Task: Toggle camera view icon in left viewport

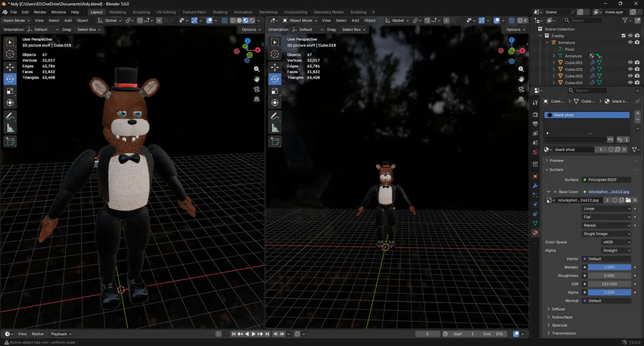Action: (x=257, y=89)
